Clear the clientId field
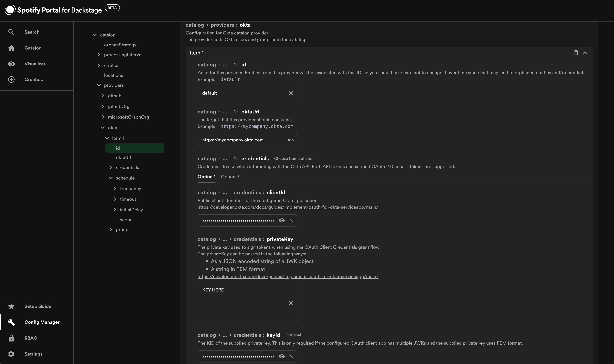The image size is (614, 364). tap(291, 221)
